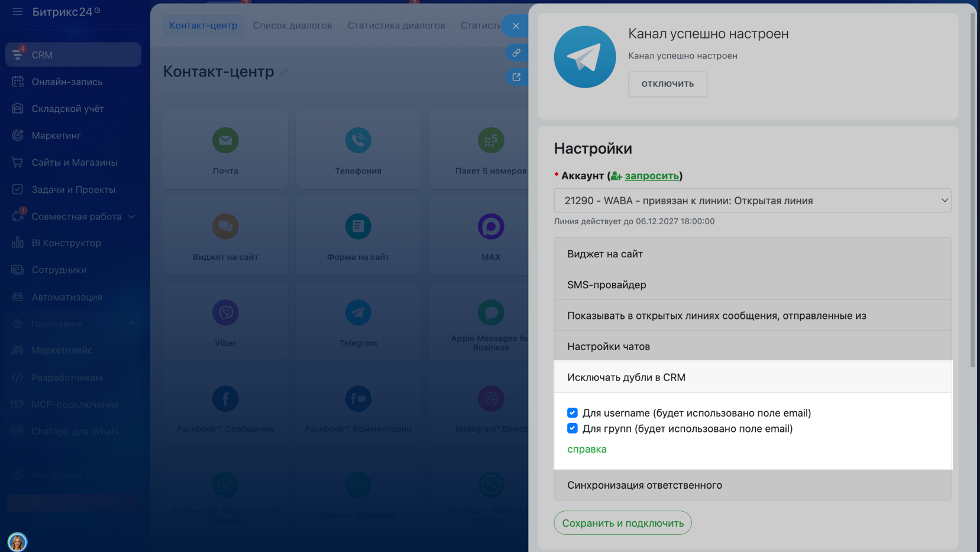Select the Почта mail icon
Screen dimensions: 980x552
tap(225, 140)
